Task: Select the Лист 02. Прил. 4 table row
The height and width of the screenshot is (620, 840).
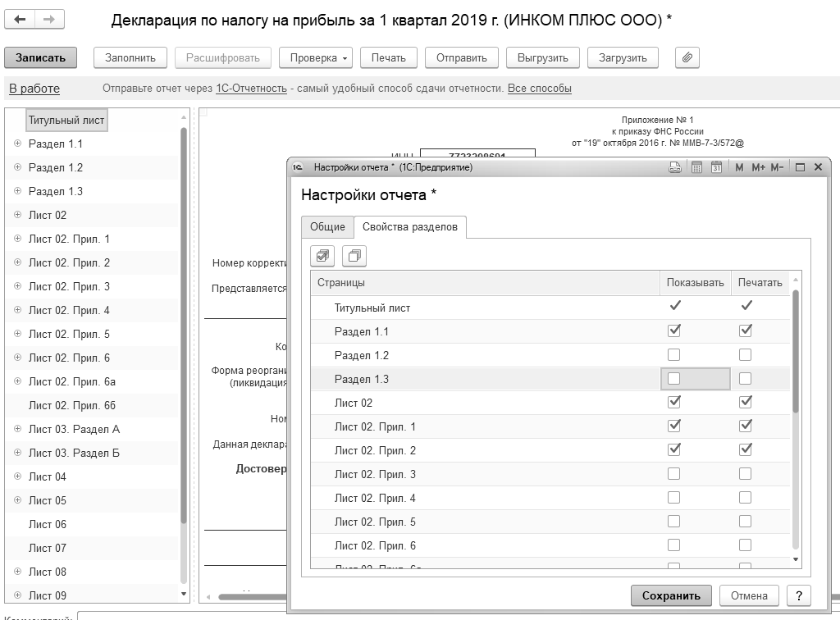Action: pos(550,498)
